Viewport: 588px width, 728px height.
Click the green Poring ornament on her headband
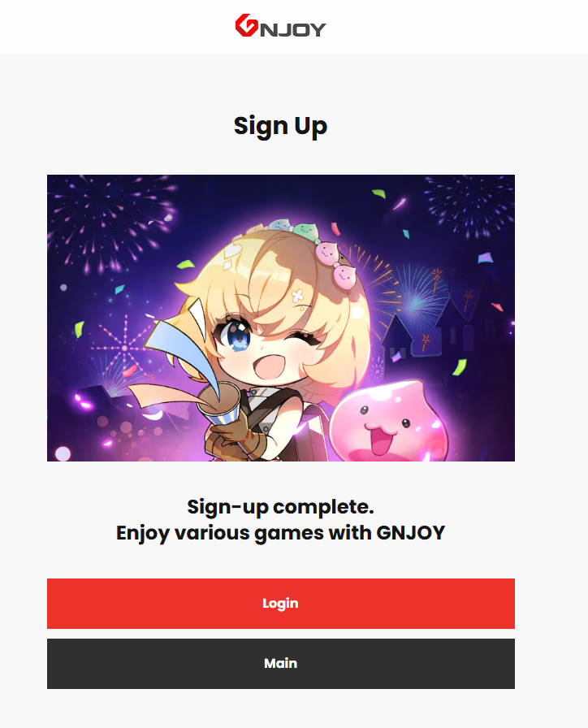coord(305,229)
